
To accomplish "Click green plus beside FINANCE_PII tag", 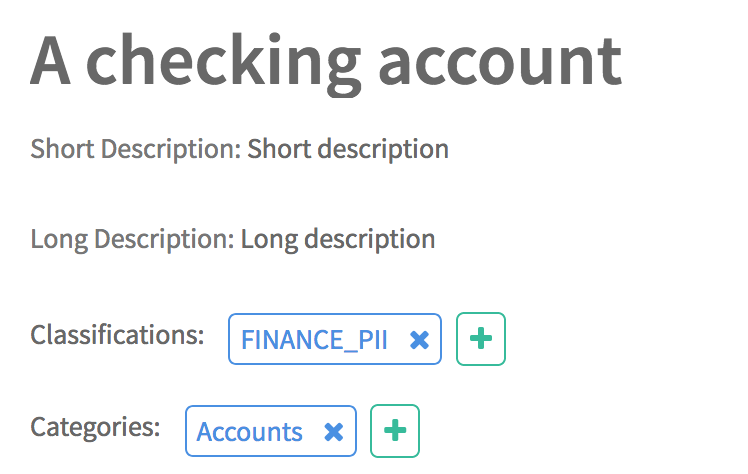I will 481,339.
